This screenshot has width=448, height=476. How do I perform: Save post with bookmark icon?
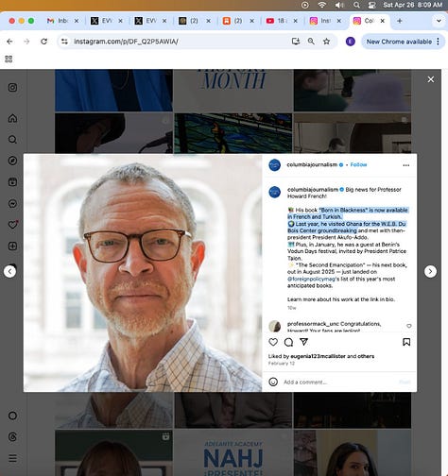pyautogui.click(x=406, y=342)
